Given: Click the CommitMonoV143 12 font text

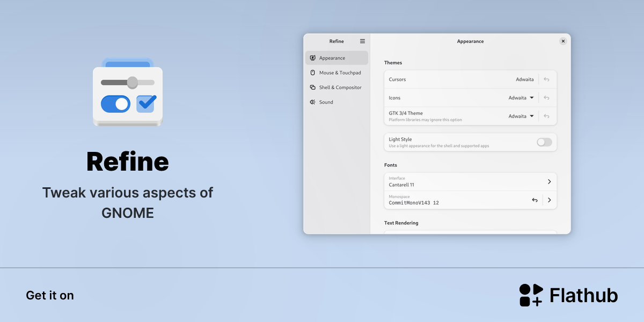Looking at the screenshot, I should coord(414,203).
